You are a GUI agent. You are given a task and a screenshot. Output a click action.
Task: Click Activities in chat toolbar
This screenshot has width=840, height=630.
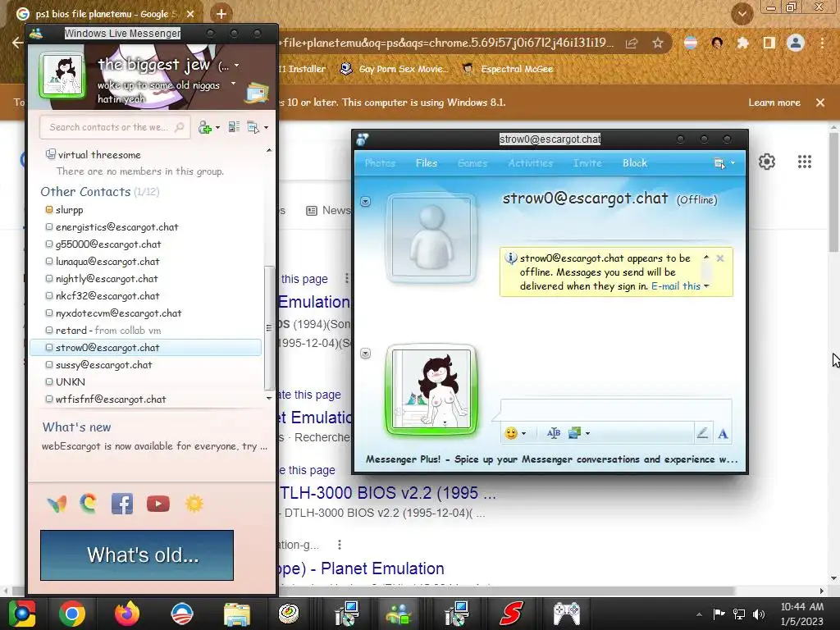[x=531, y=163]
